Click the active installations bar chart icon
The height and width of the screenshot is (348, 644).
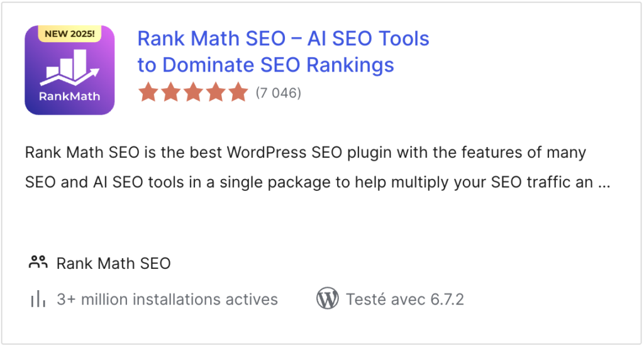click(x=38, y=300)
